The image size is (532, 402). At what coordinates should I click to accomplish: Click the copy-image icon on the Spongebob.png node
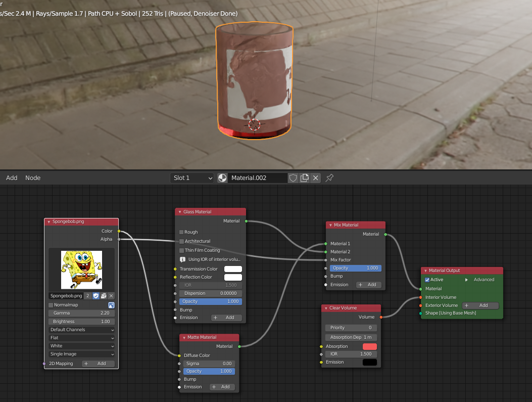pyautogui.click(x=104, y=296)
